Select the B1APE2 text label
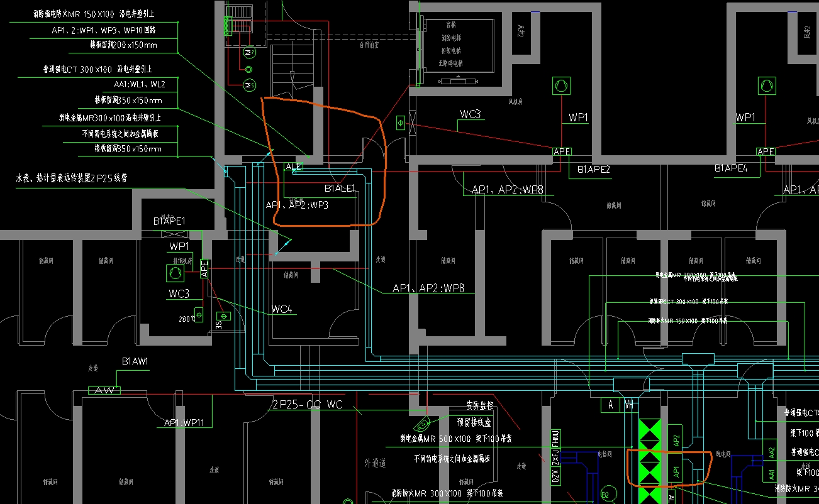 (594, 169)
